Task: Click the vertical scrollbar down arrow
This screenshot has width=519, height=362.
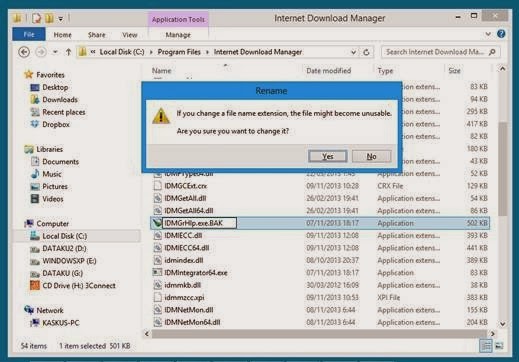Action: click(502, 323)
